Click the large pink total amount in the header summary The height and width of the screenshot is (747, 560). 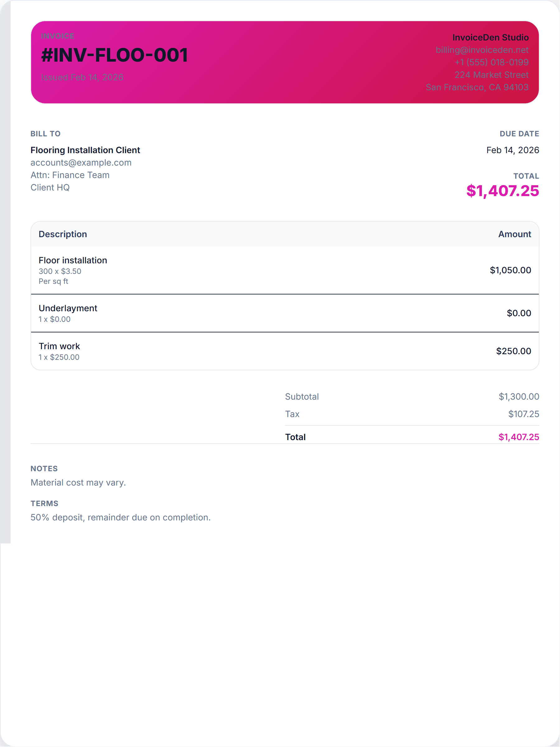pyautogui.click(x=502, y=191)
